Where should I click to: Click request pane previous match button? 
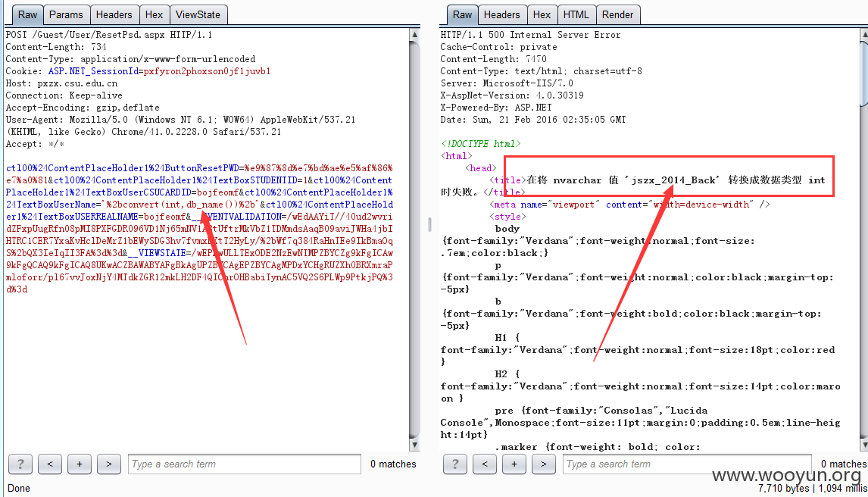point(50,464)
